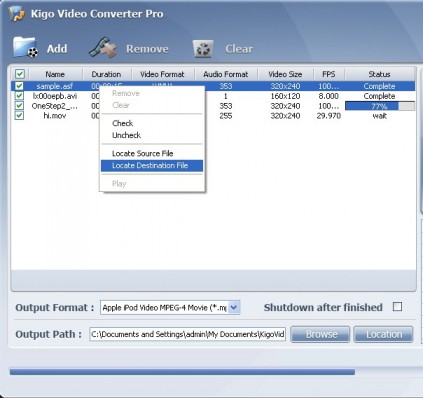Sort by the Audio Format column header
This screenshot has height=398, width=423.
(226, 74)
